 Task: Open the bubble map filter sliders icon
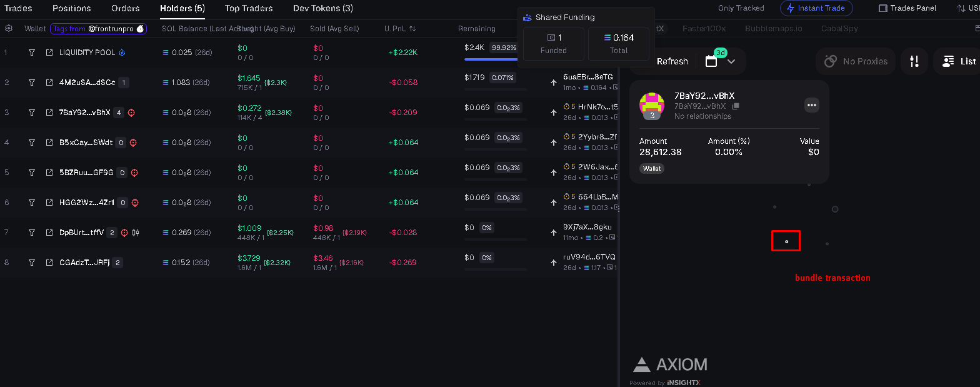pos(914,61)
